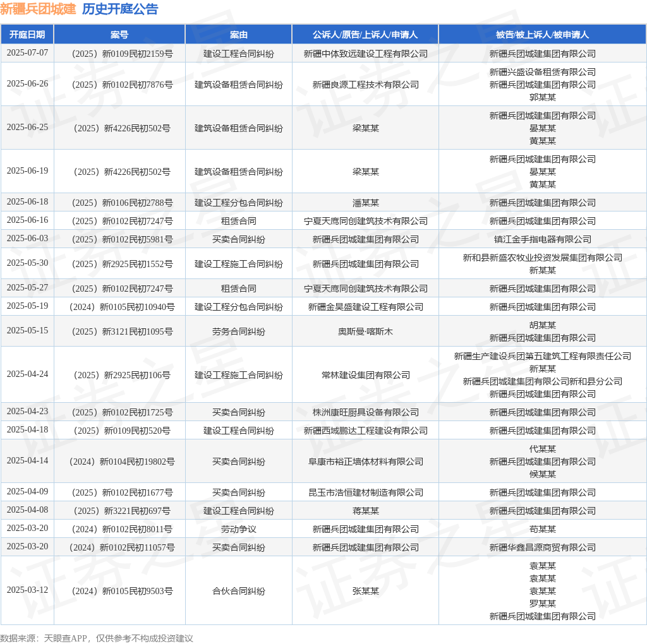Click plaintiff 蒋某某
This screenshot has height=644, width=647.
[x=365, y=511]
